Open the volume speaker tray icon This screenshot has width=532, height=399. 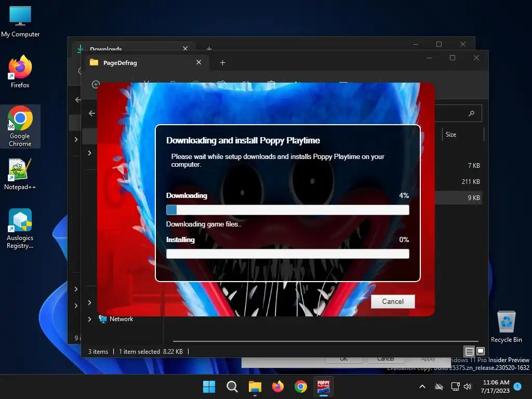click(468, 387)
